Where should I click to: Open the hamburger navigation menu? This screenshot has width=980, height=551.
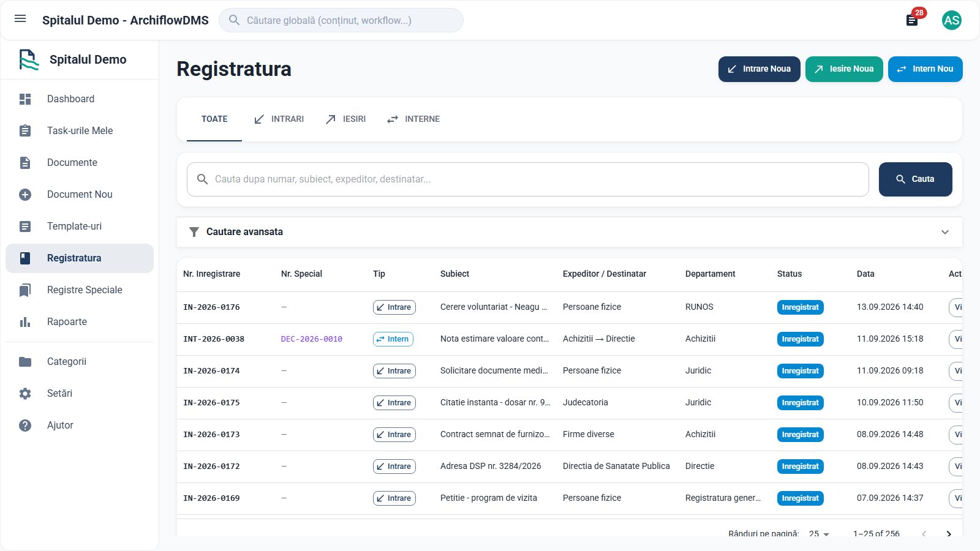coord(20,19)
